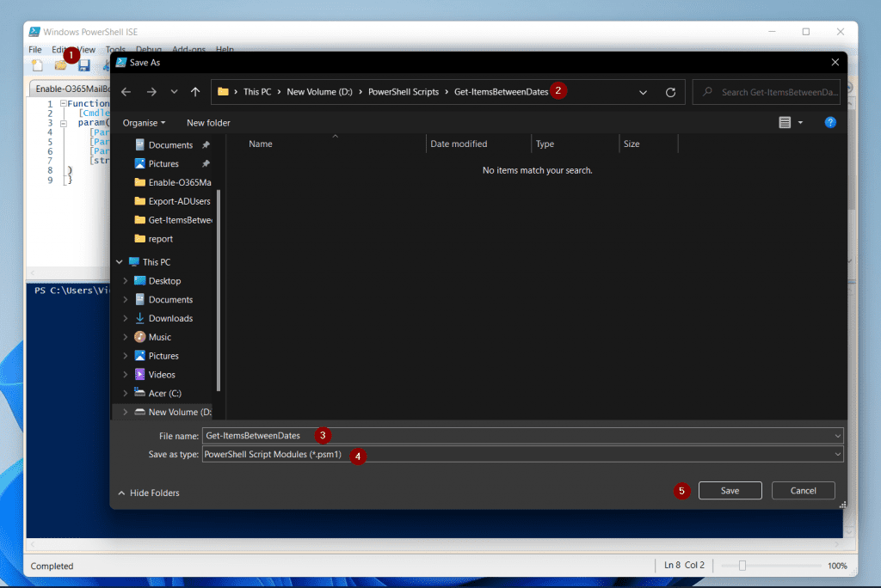Select PowerShell Scripts in the breadcrumb path
Viewport: 881px width, 588px height.
coord(404,91)
